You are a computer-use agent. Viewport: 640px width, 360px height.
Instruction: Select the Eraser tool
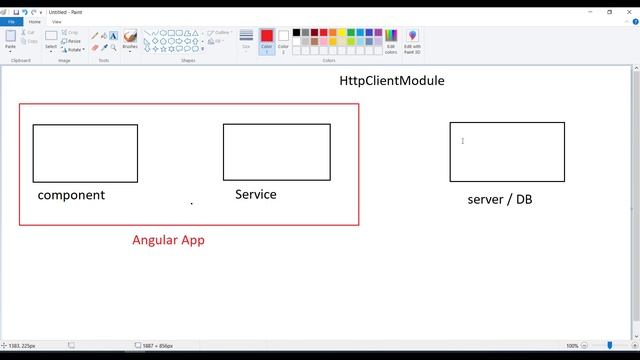click(x=95, y=48)
